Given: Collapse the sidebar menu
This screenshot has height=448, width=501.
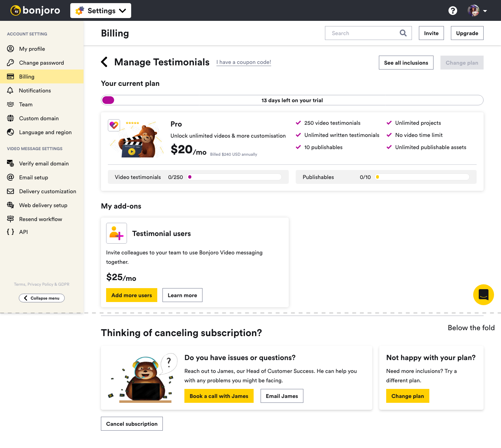Looking at the screenshot, I should [x=42, y=298].
